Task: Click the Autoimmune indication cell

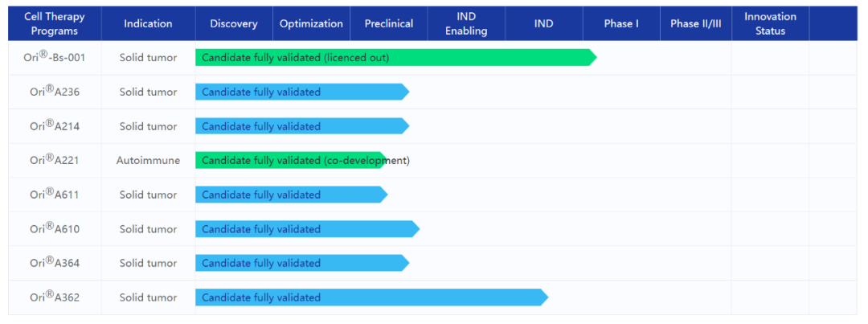Action: (x=148, y=161)
